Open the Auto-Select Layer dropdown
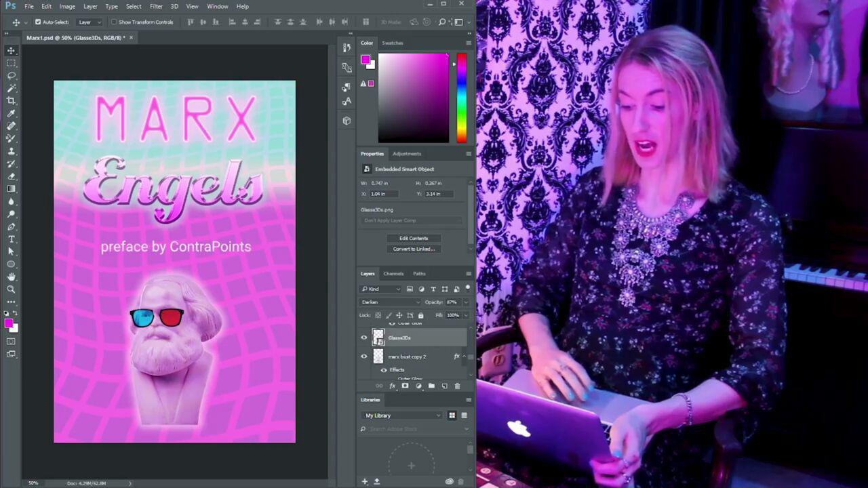Image resolution: width=868 pixels, height=488 pixels. (x=89, y=22)
